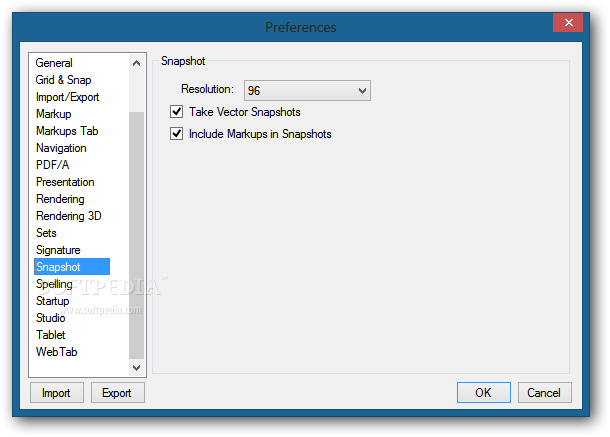Screen dimensions: 610x437
Task: Select the highlighted Snapshot category
Action: pos(72,267)
